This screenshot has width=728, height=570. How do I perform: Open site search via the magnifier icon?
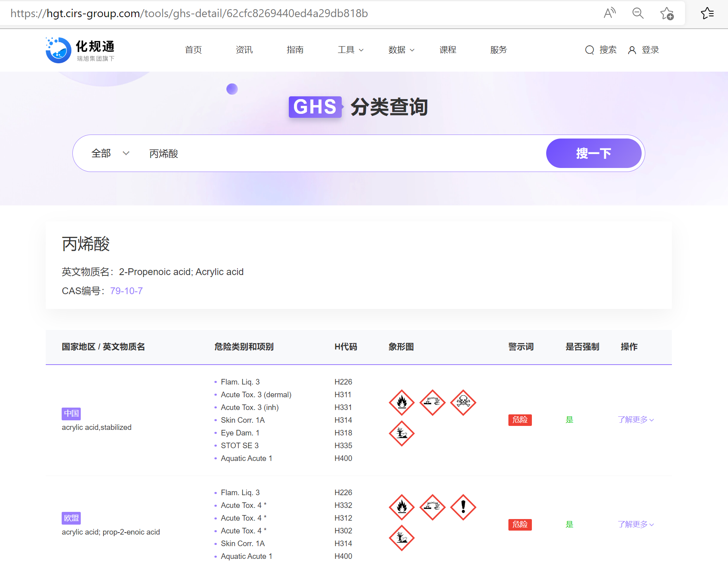(x=589, y=50)
